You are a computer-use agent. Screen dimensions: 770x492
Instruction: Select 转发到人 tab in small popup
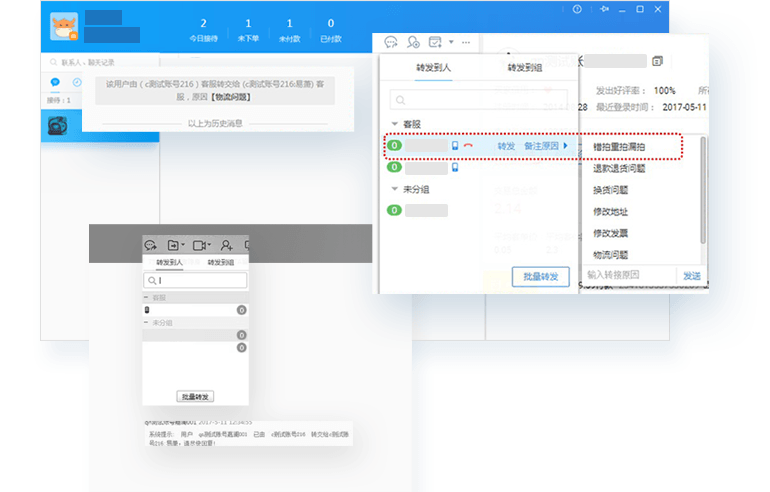point(169,263)
